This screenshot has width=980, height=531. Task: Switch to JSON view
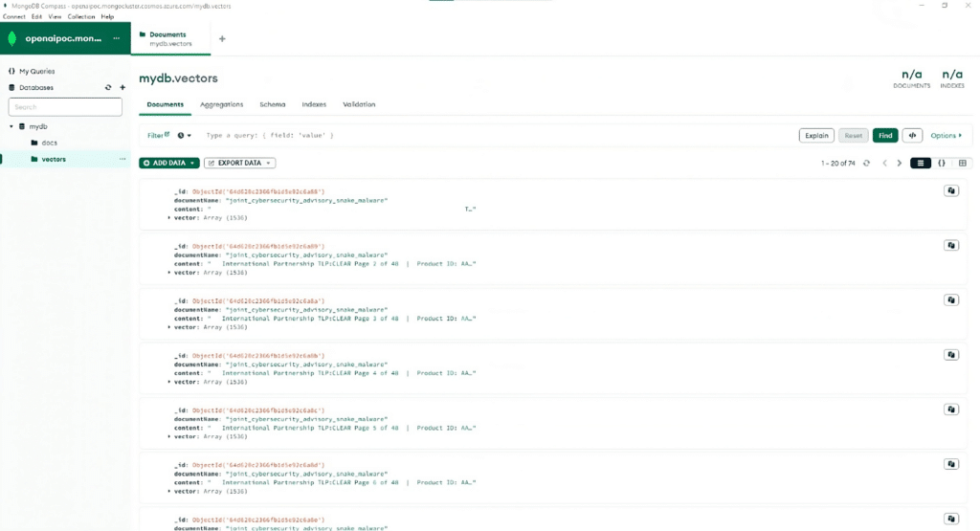(942, 163)
